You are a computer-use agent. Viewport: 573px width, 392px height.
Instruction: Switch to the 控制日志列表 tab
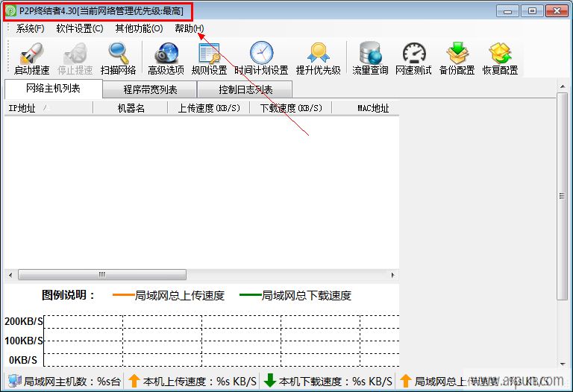click(245, 89)
